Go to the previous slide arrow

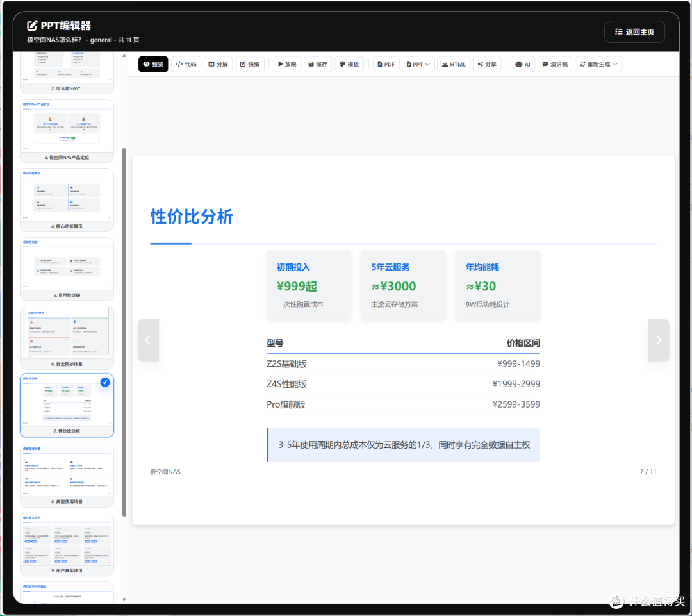tap(148, 340)
